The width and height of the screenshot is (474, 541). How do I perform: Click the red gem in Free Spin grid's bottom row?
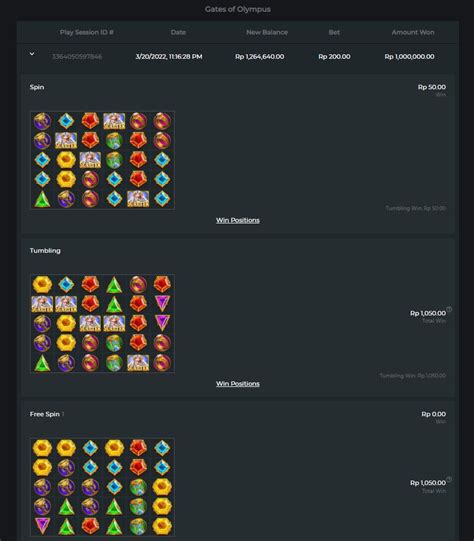90,525
